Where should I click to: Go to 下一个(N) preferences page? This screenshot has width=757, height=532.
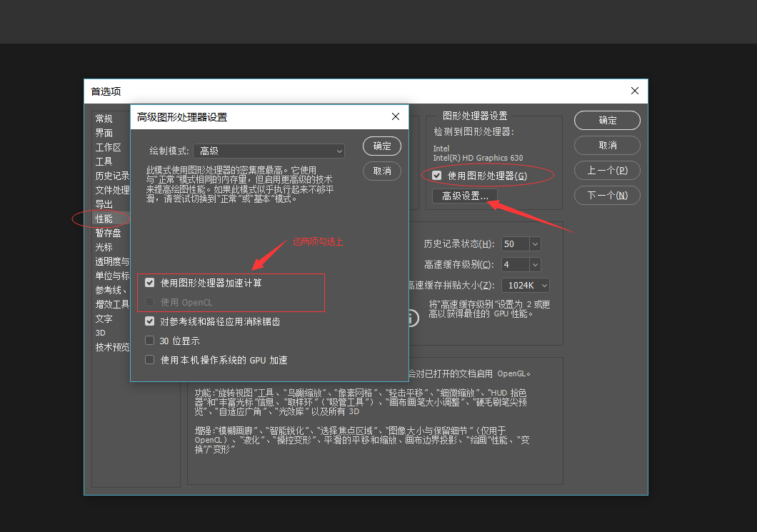point(607,195)
